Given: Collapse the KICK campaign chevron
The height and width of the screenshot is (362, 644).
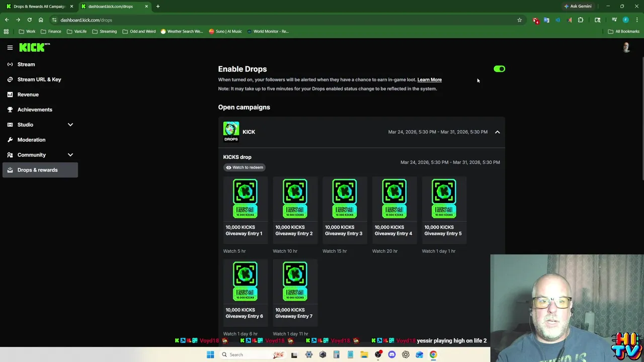Looking at the screenshot, I should pos(497,132).
